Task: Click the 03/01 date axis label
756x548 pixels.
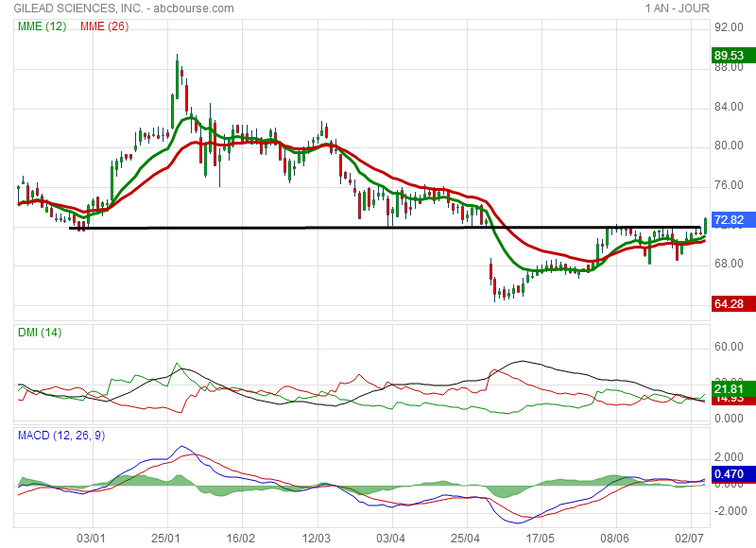Action: [91, 538]
